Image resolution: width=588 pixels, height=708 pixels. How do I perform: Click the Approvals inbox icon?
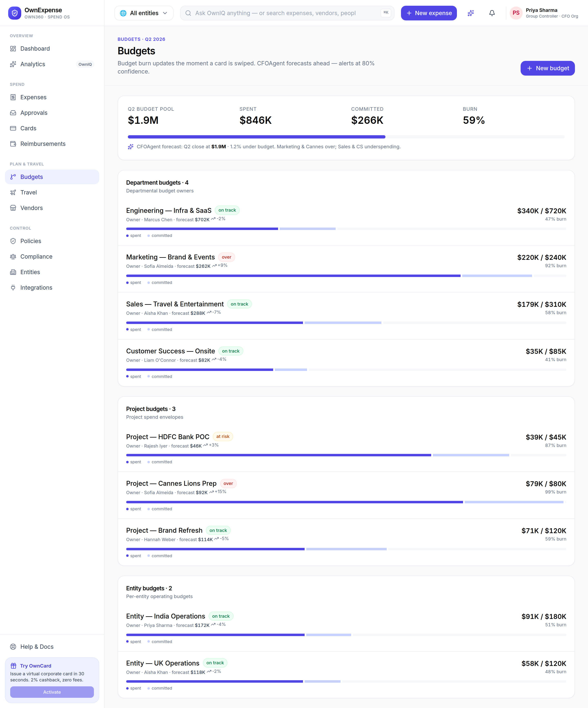13,113
